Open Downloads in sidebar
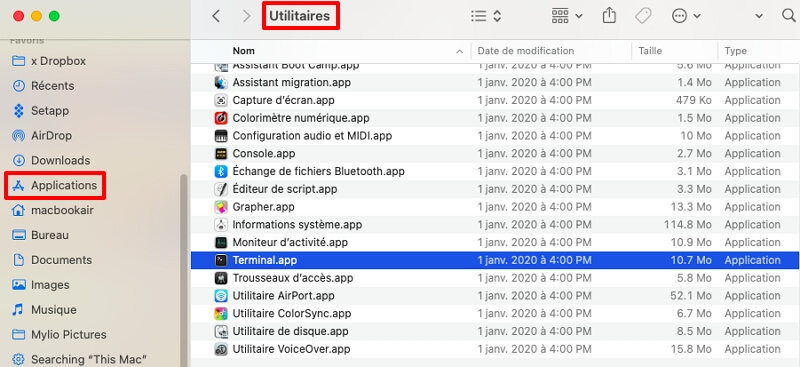 [x=51, y=160]
